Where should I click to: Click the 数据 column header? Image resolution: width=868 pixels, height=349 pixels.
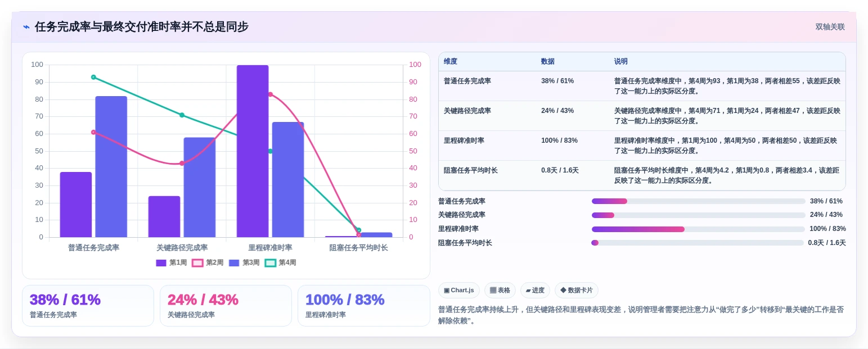coord(548,61)
